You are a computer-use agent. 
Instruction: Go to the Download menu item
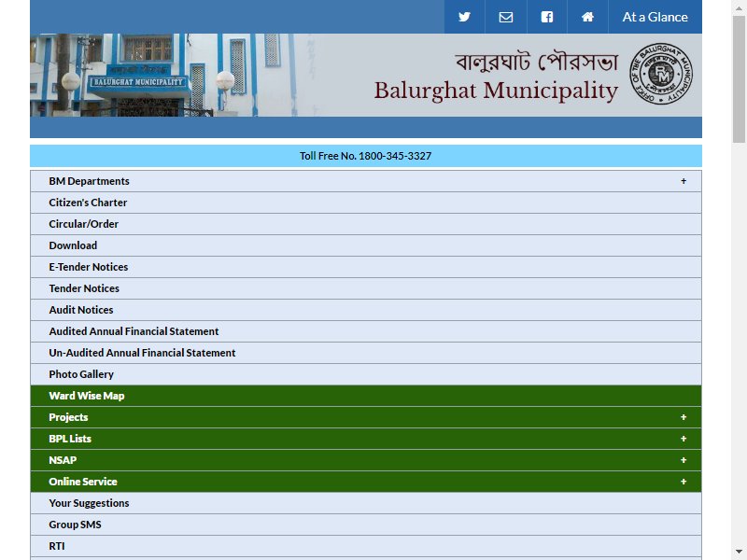click(366, 245)
